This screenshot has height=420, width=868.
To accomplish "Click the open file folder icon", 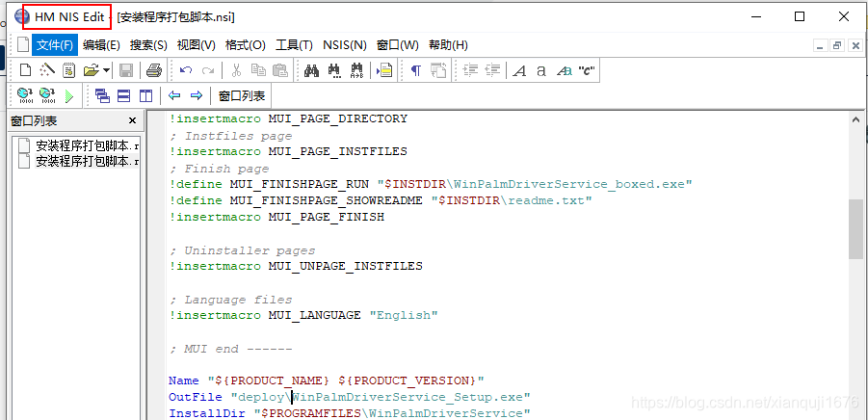I will [91, 70].
